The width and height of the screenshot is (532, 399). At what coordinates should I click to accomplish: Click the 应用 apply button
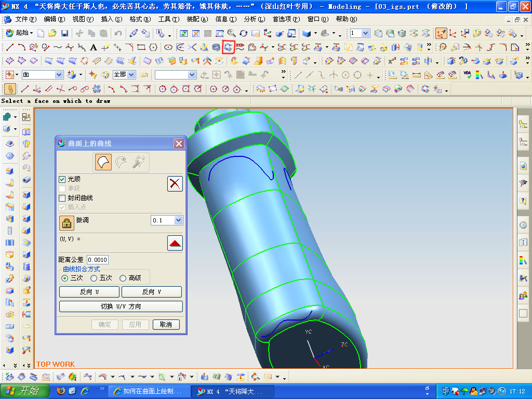click(x=135, y=325)
